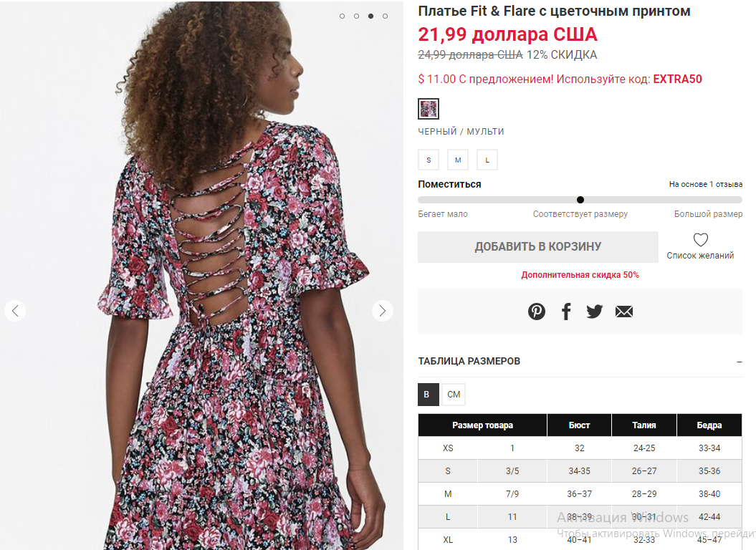Select the black/multi floral color swatch
Viewport: 756px width, 550px height.
(x=428, y=109)
